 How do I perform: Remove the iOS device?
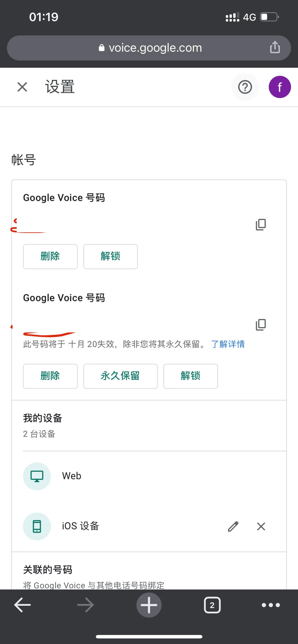261,526
